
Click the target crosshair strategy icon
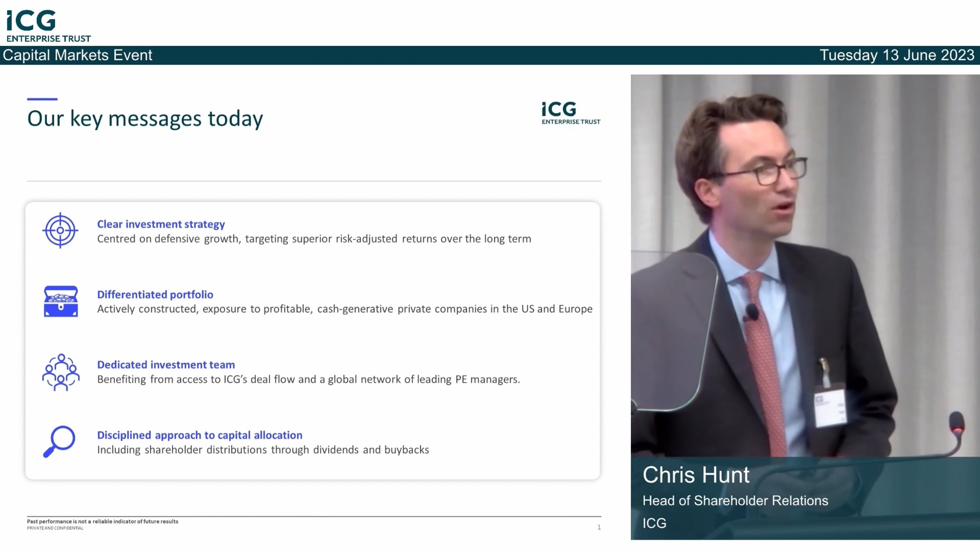(60, 230)
